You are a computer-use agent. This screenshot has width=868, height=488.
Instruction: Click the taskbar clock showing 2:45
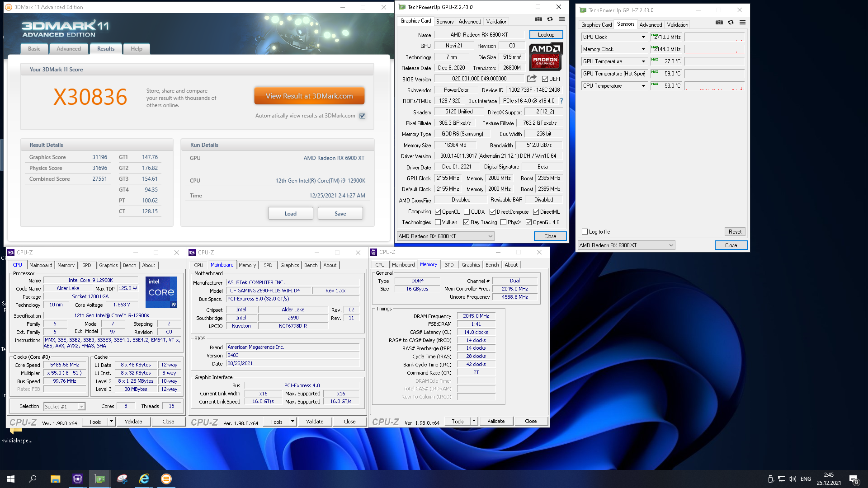(829, 475)
